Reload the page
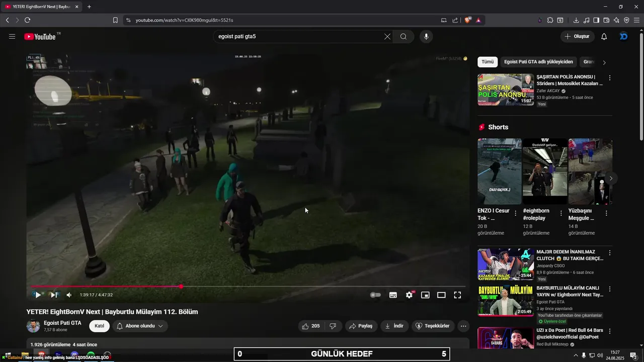644x362 pixels. coord(27,20)
